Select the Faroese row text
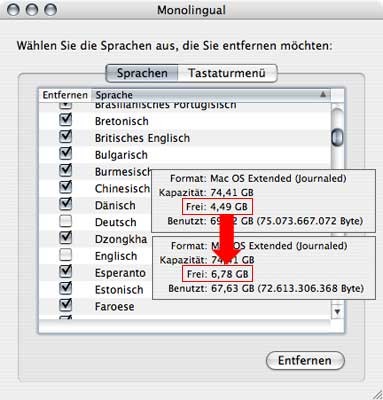The image size is (383, 400). [x=114, y=306]
